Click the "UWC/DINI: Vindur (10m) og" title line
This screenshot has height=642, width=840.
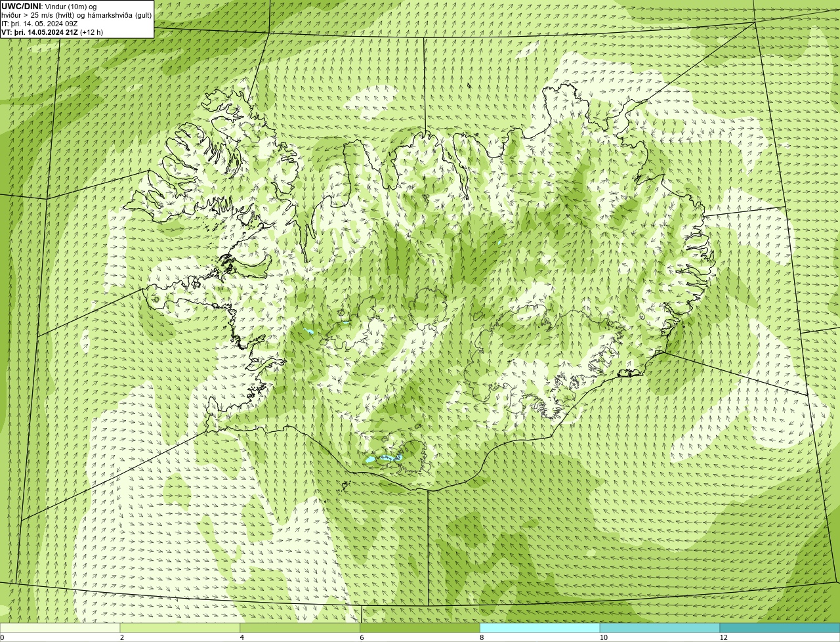pyautogui.click(x=49, y=7)
